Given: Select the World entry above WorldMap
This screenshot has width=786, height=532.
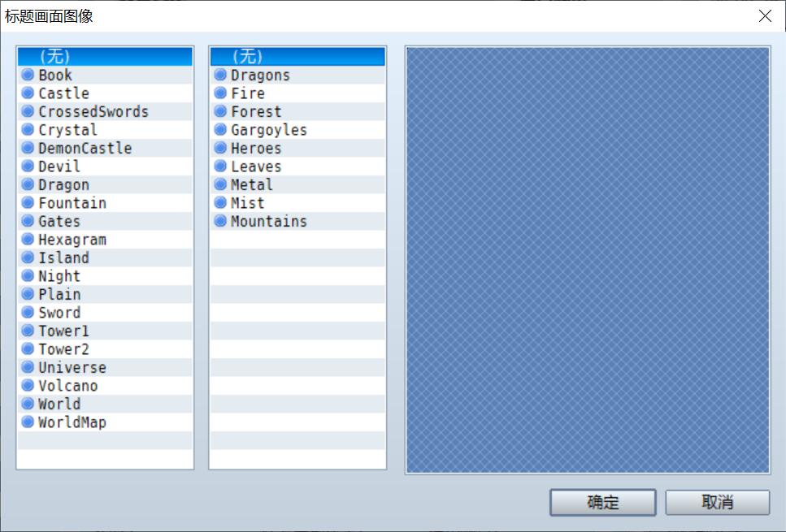Looking at the screenshot, I should point(105,404).
